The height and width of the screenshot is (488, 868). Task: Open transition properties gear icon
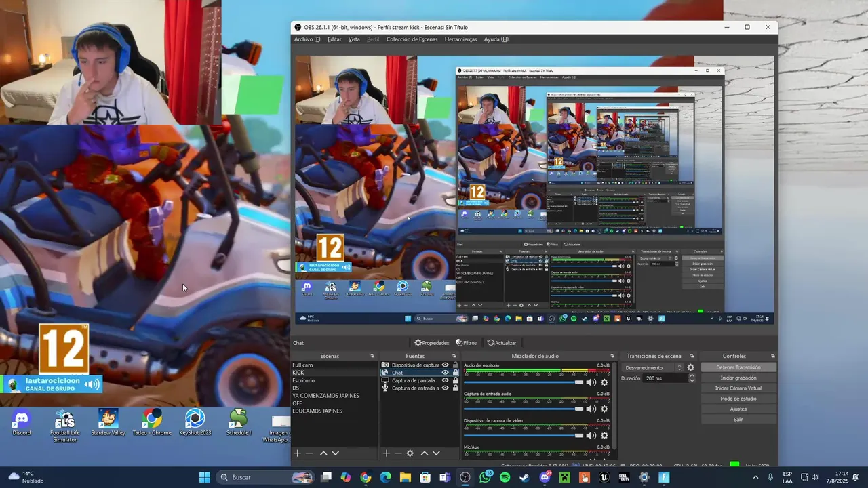691,368
